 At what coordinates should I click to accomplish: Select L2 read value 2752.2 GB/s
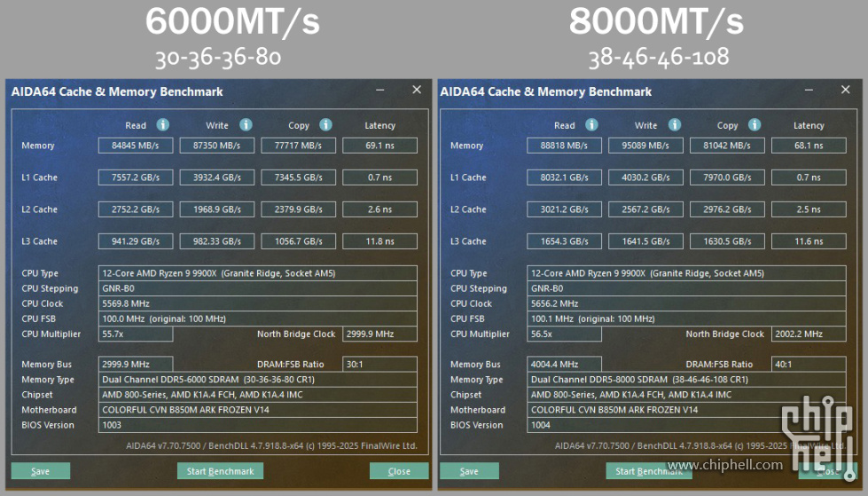point(136,209)
